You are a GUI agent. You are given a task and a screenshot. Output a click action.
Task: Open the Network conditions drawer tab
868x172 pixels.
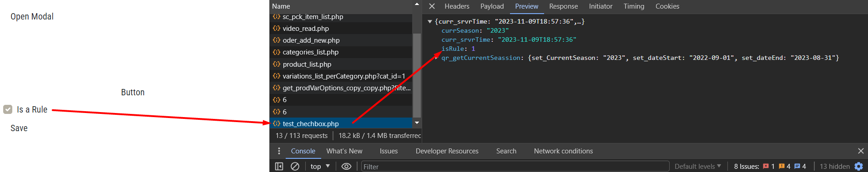(x=563, y=151)
